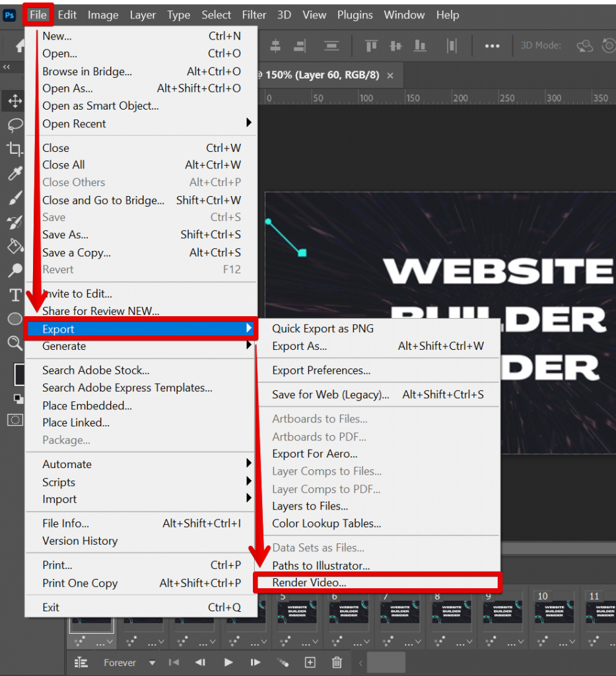Pick the Eyedropper tool
Screen dimensions: 616x676
coord(15,173)
